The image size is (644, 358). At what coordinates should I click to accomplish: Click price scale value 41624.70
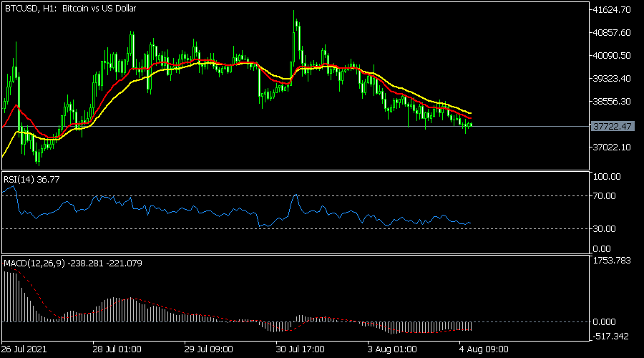[612, 10]
